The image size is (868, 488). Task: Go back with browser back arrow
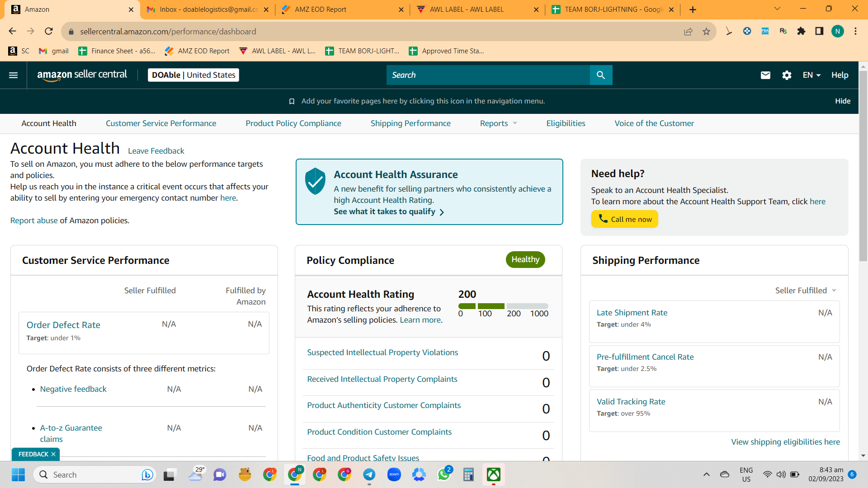coord(12,31)
